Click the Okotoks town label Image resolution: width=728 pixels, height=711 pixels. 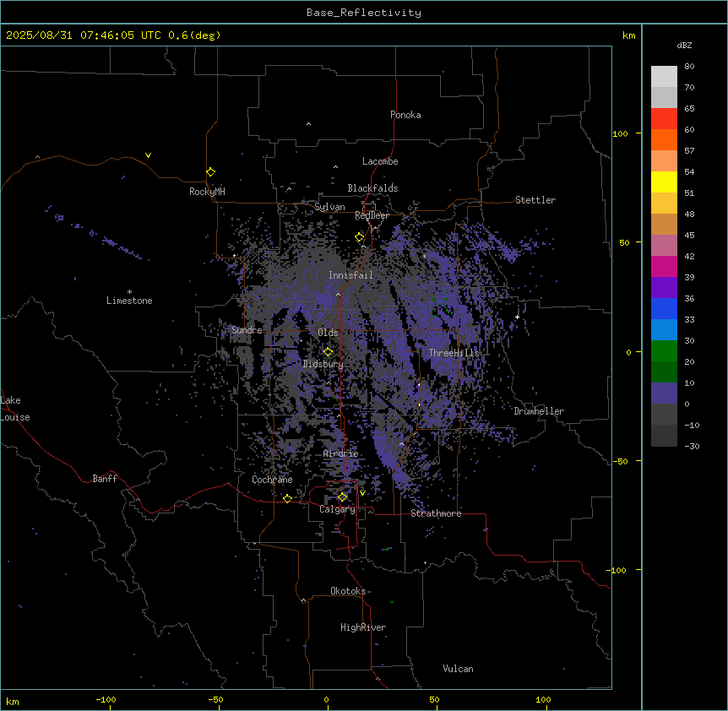[x=348, y=591]
